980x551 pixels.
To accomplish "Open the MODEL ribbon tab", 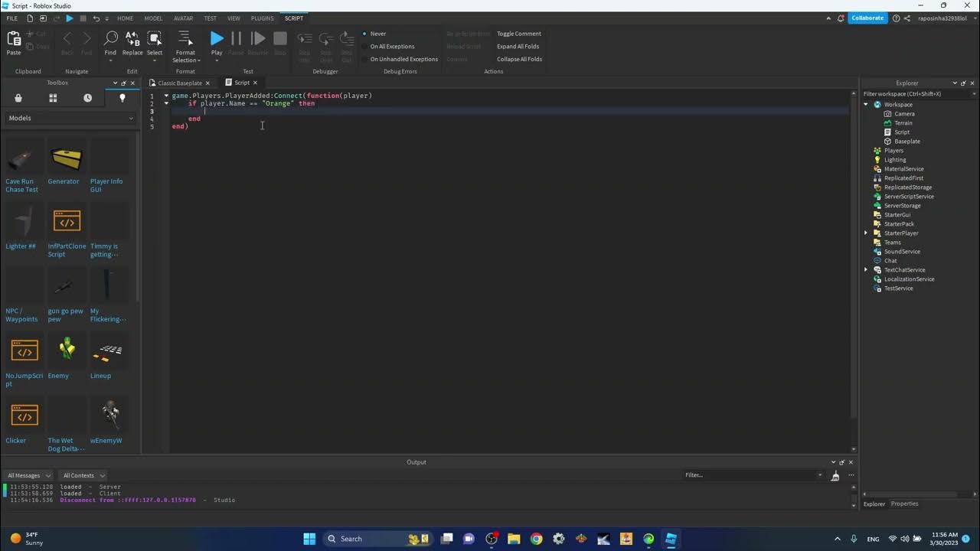I will 153,18.
